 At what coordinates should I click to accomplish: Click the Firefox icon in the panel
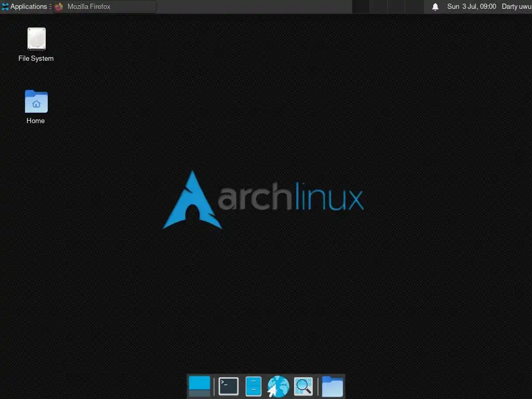(x=59, y=6)
